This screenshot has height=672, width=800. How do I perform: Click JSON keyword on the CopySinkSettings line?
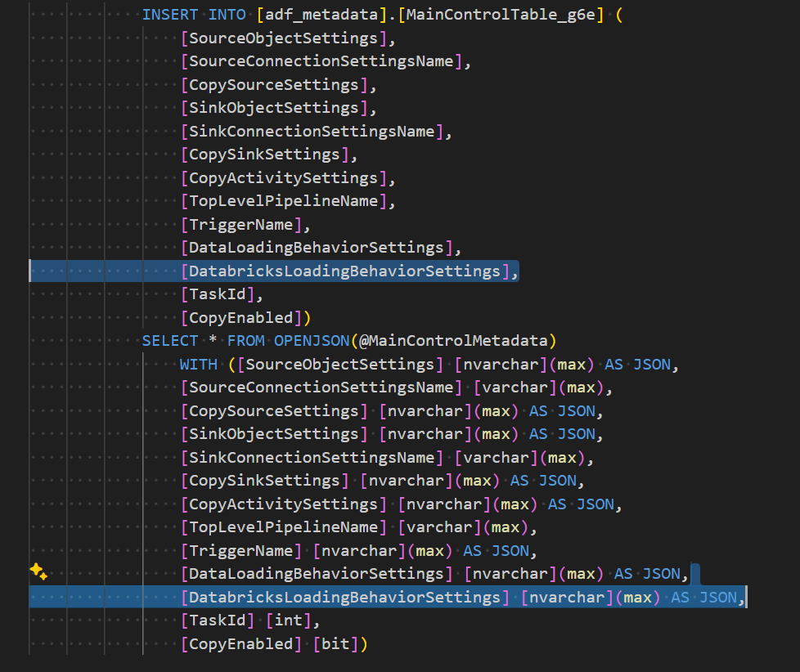[558, 481]
